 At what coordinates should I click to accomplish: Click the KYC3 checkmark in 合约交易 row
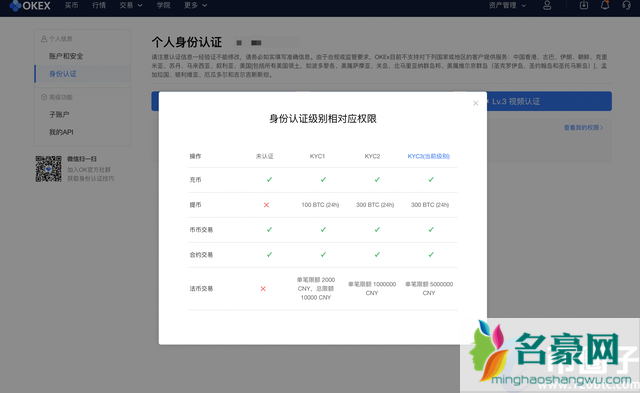point(431,255)
